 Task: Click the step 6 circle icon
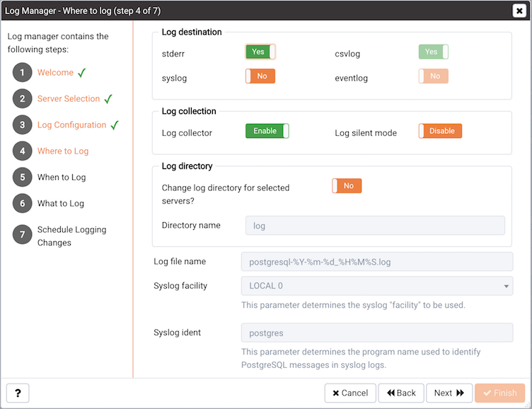point(23,203)
